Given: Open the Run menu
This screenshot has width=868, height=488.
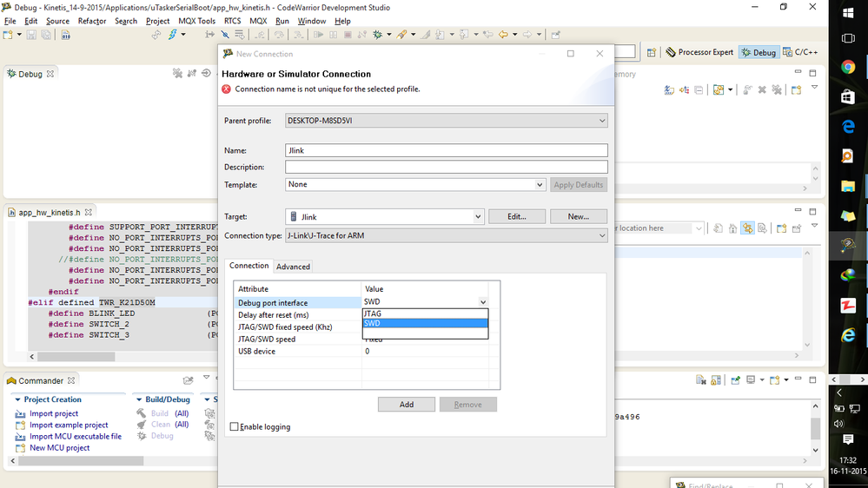Looking at the screenshot, I should tap(282, 21).
